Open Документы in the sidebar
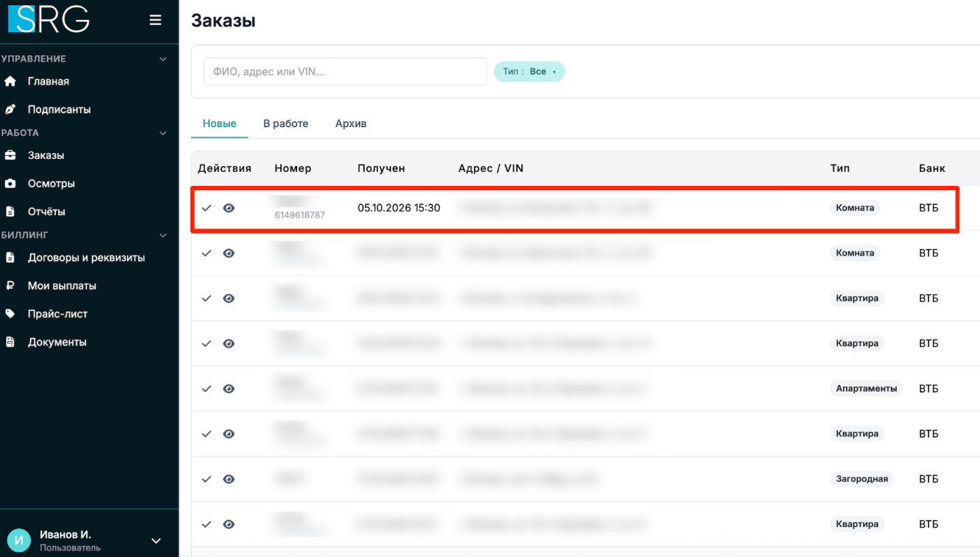The width and height of the screenshot is (980, 557). click(x=57, y=342)
